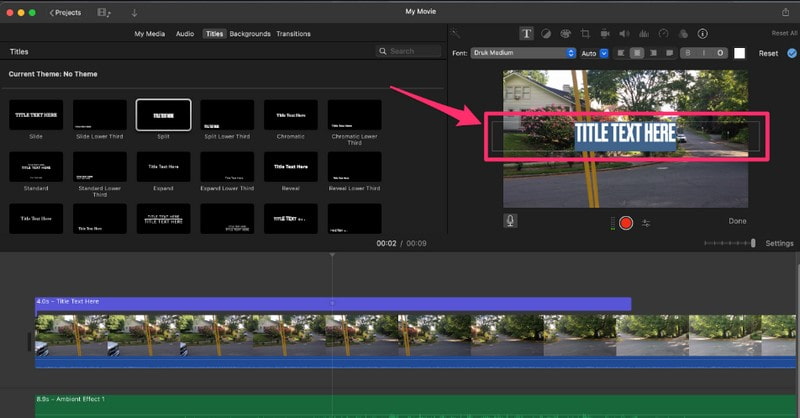The image size is (800, 418).
Task: Set title text to center alignment
Action: click(x=637, y=53)
